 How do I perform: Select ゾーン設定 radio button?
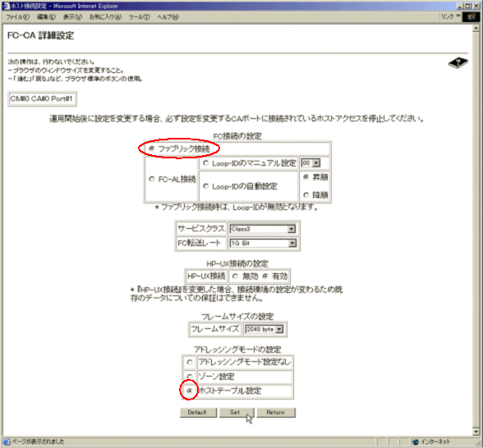pos(190,377)
